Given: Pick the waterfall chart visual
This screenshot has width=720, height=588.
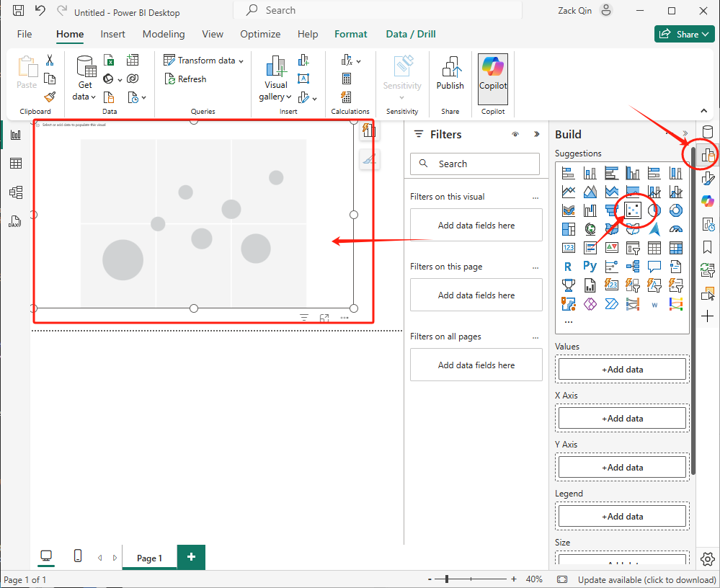Looking at the screenshot, I should [x=590, y=210].
